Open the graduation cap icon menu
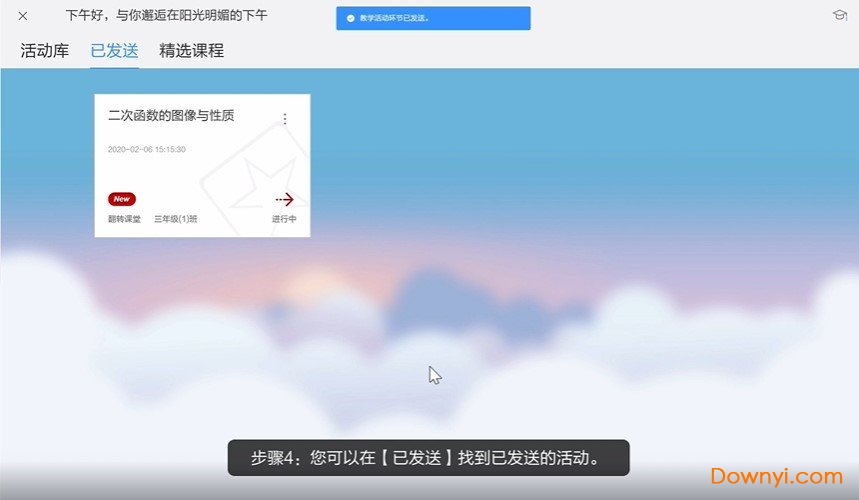 839,15
